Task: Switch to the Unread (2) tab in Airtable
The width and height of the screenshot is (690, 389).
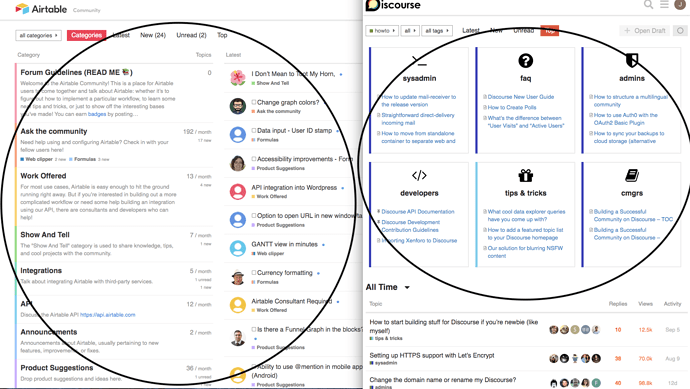Action: (x=191, y=35)
